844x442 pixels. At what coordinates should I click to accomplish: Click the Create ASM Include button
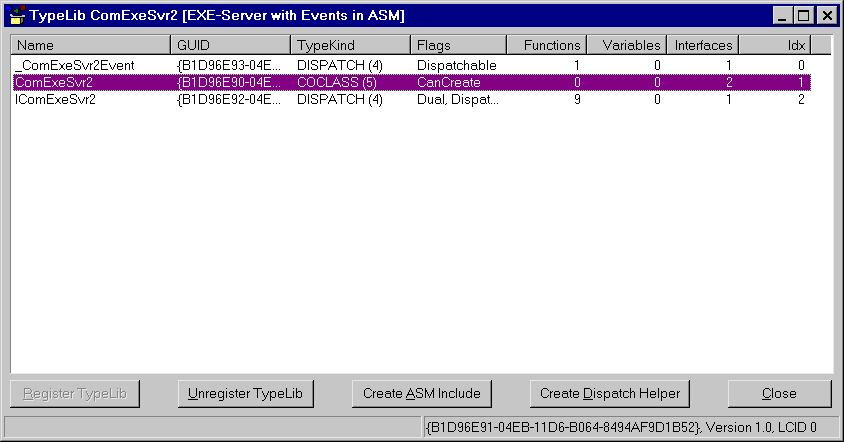[421, 394]
